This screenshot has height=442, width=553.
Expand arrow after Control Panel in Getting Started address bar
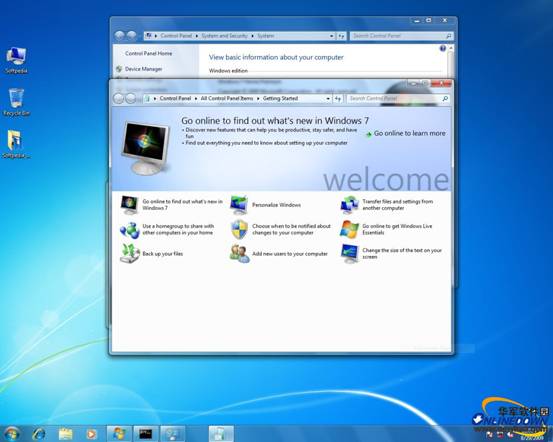(x=196, y=98)
